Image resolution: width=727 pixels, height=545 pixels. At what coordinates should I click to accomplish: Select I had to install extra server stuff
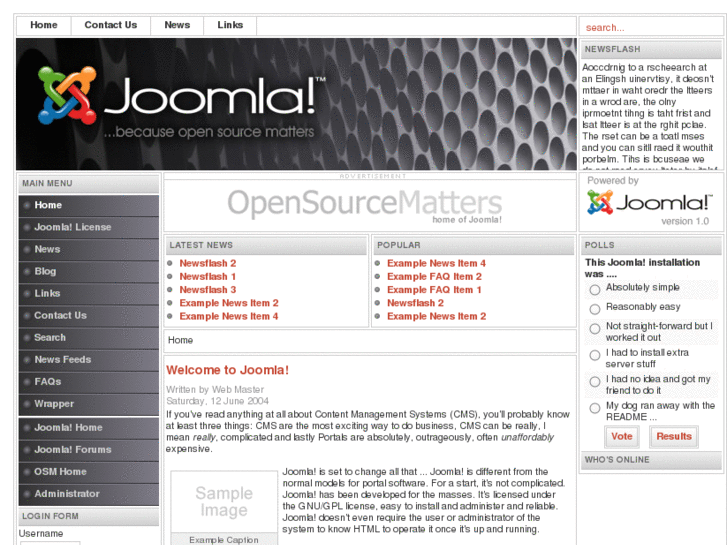coord(595,355)
